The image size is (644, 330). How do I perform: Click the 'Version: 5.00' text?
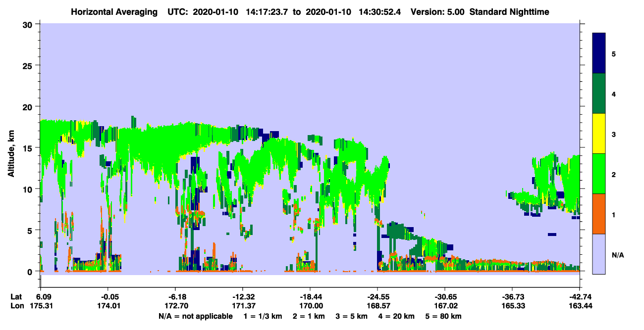pyautogui.click(x=437, y=12)
